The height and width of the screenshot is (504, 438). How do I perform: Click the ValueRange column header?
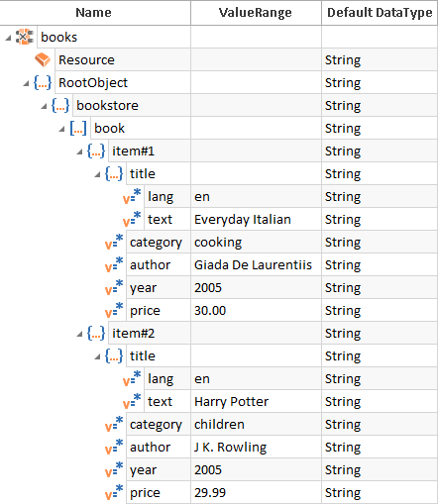click(256, 13)
